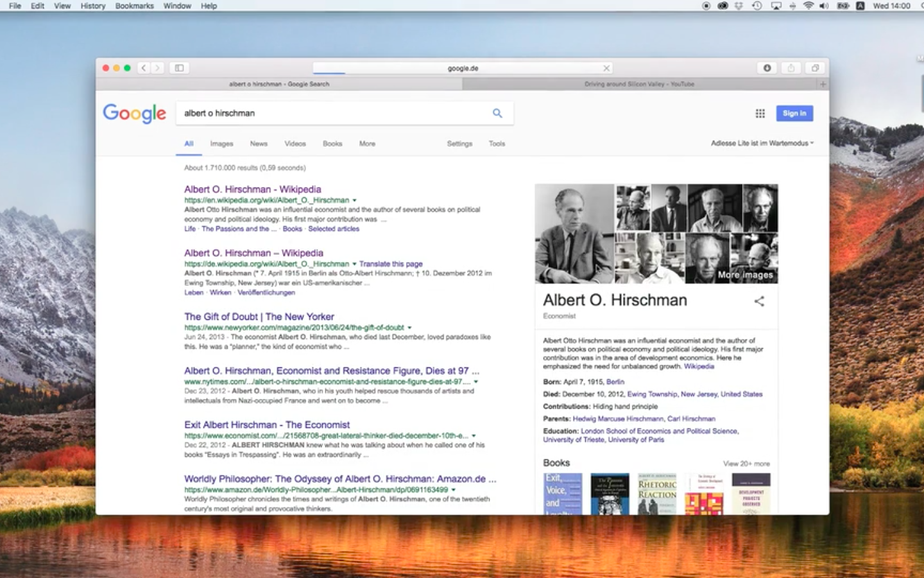Viewport: 924px width, 578px height.
Task: Open the More search filter menu
Action: pyautogui.click(x=367, y=144)
